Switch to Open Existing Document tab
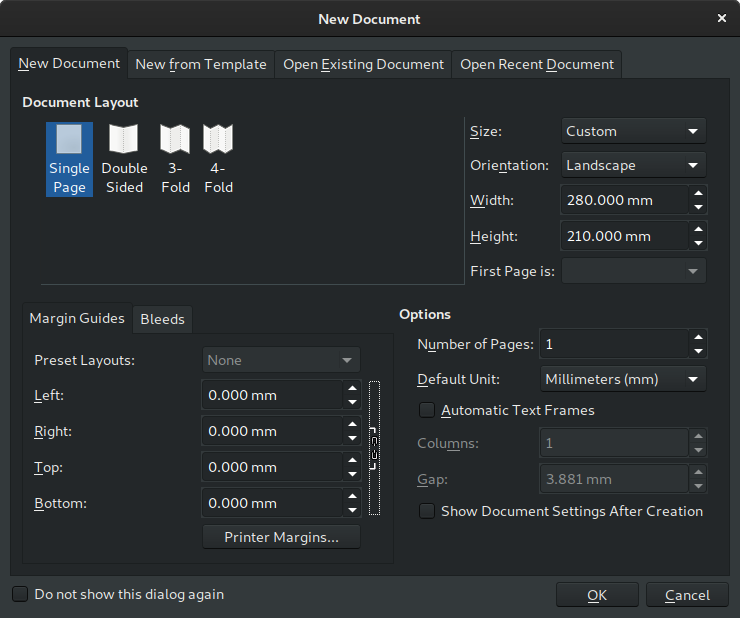This screenshot has height=618, width=740. pos(363,64)
